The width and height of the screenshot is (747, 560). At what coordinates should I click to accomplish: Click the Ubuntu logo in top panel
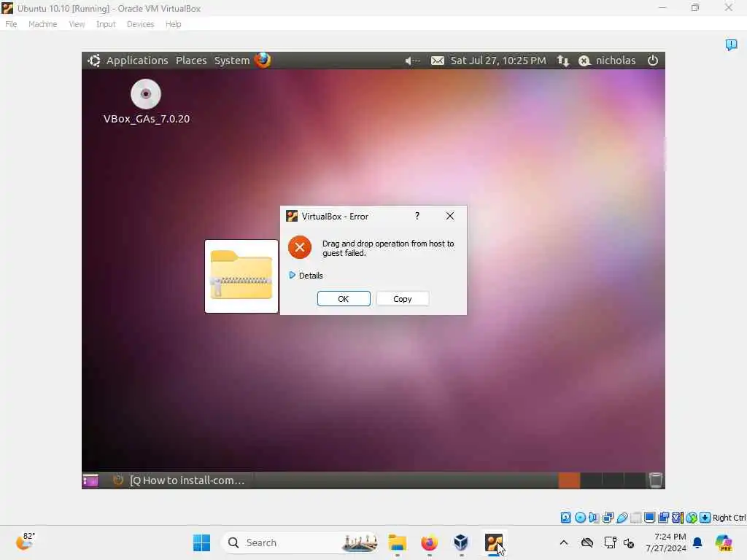coord(94,61)
